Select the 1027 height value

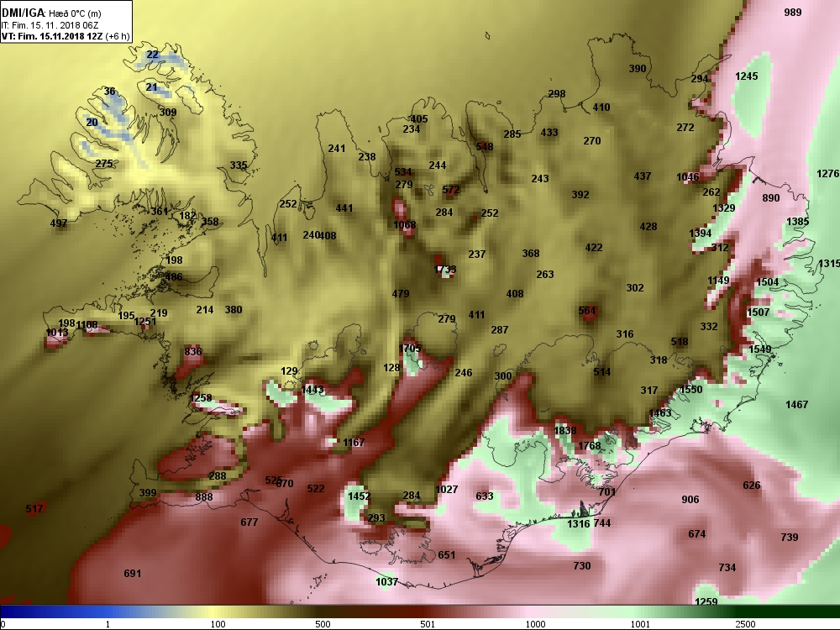[x=447, y=489]
